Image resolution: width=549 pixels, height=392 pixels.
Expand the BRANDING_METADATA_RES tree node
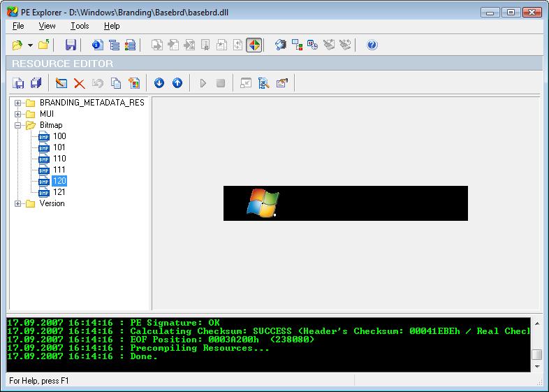[x=18, y=103]
